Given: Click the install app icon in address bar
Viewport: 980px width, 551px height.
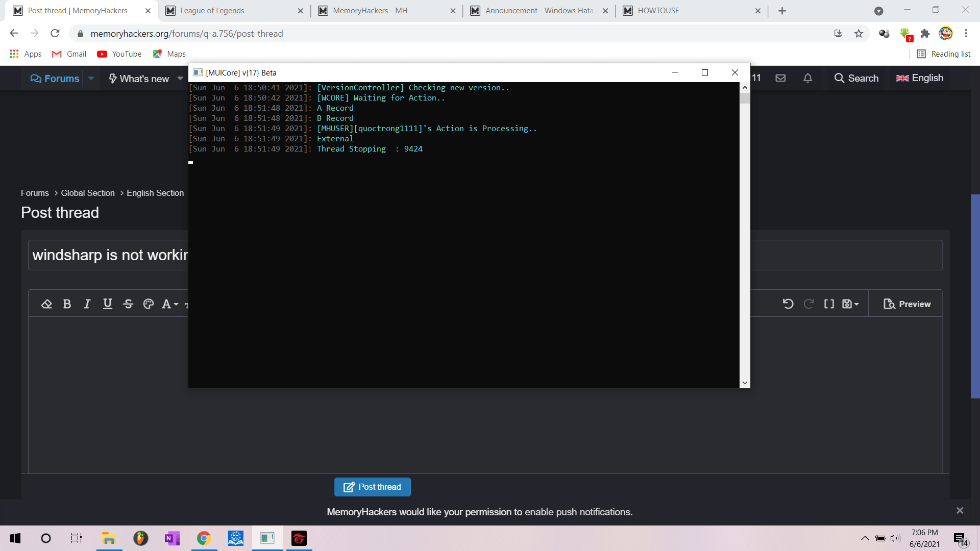Looking at the screenshot, I should pyautogui.click(x=838, y=33).
